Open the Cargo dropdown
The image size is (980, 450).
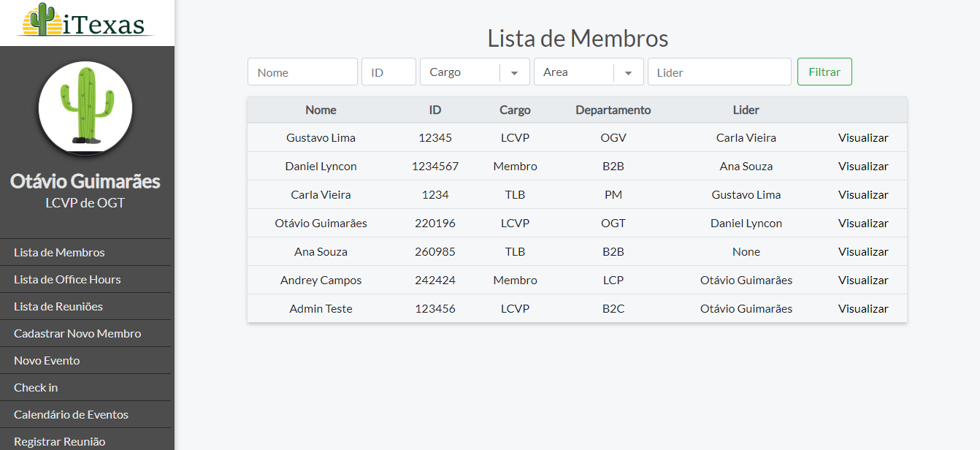click(475, 72)
